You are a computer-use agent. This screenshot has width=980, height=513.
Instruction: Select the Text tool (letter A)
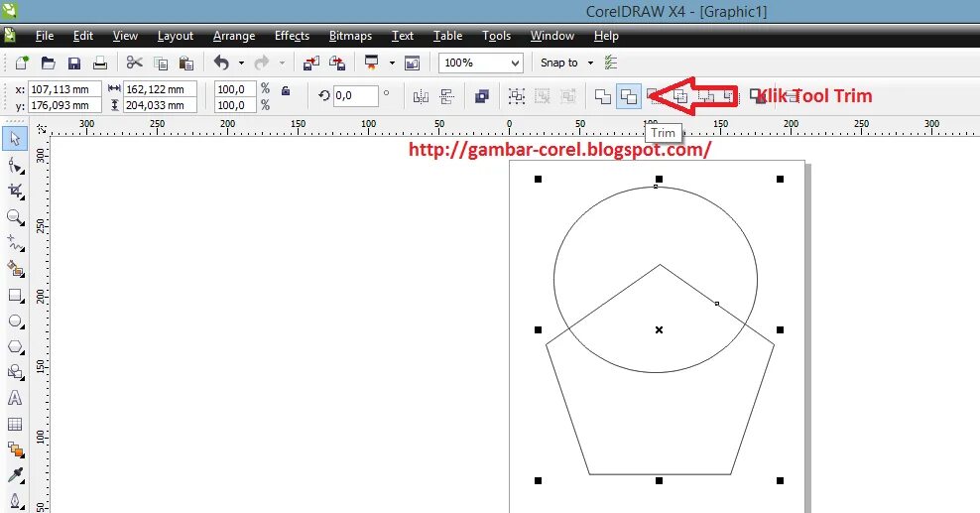(15, 398)
